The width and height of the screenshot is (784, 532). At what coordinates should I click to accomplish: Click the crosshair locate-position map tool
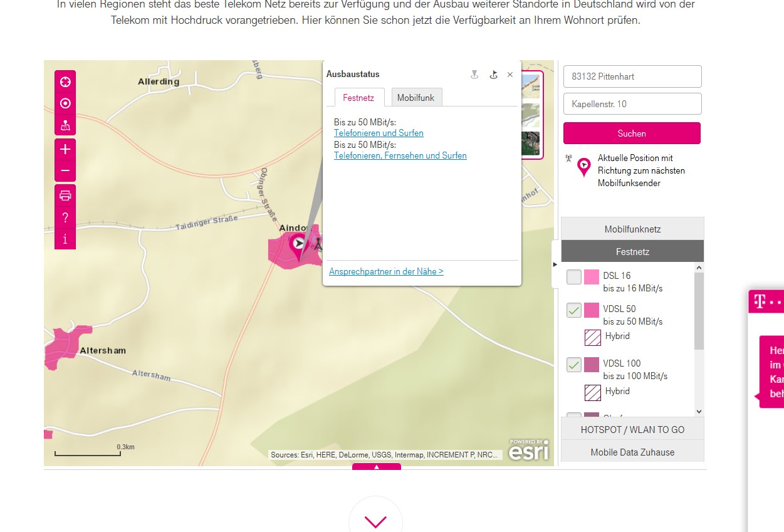[x=65, y=82]
